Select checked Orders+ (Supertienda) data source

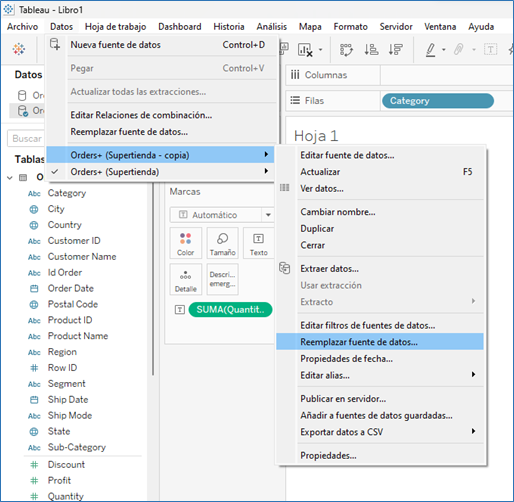tap(160, 172)
